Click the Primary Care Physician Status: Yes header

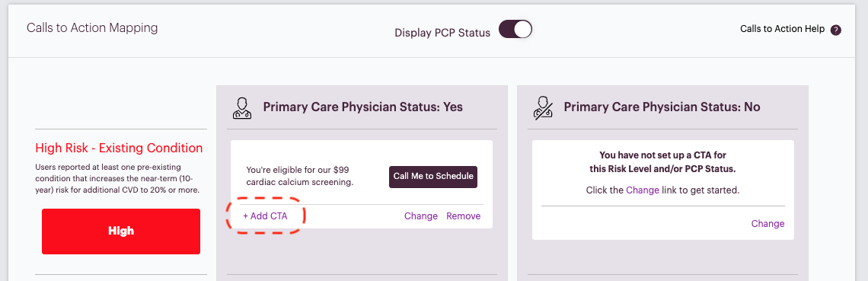pyautogui.click(x=363, y=107)
